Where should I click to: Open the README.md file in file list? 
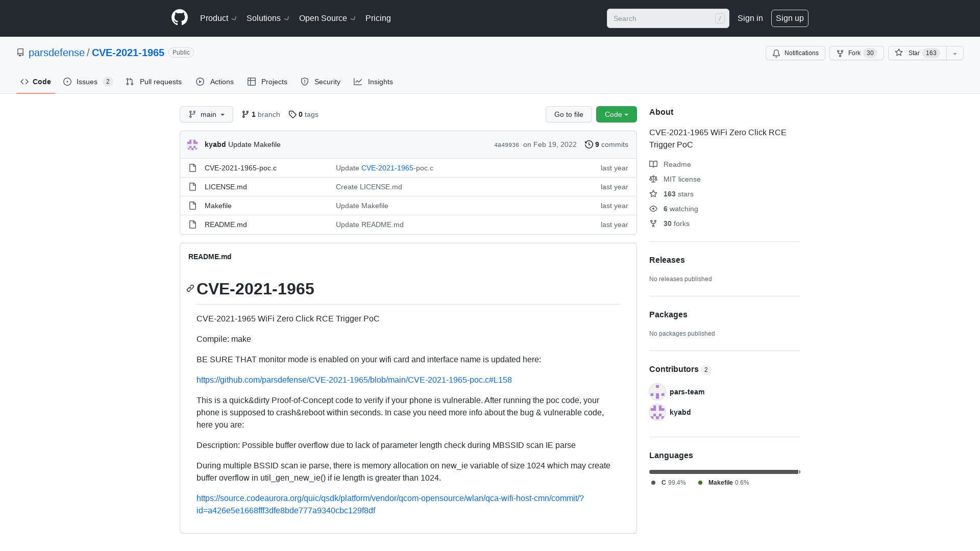tap(226, 224)
